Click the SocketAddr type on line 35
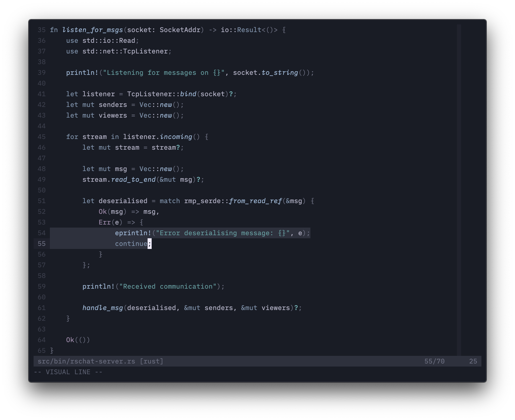Screen dimensions: 515x420 point(180,30)
